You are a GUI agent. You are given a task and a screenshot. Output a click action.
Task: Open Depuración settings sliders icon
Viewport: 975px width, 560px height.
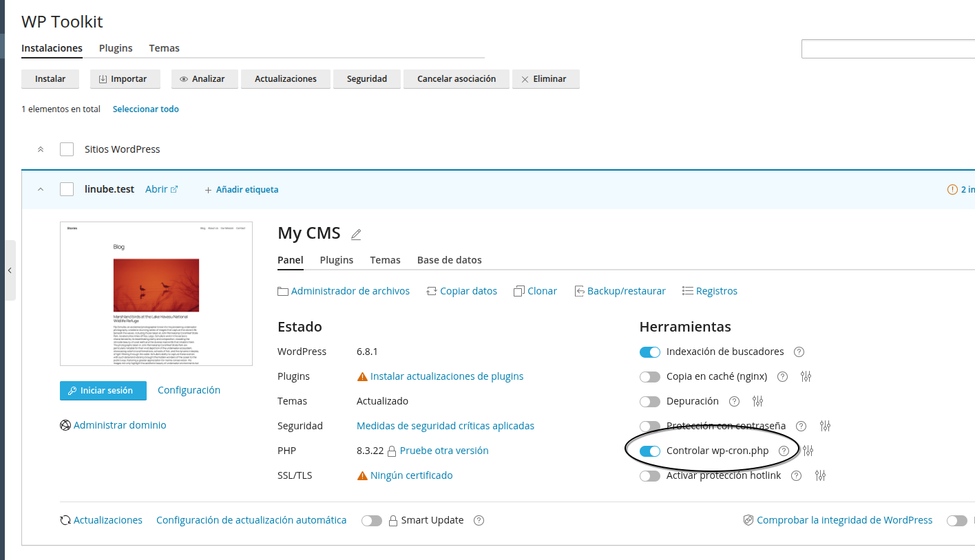coord(758,401)
